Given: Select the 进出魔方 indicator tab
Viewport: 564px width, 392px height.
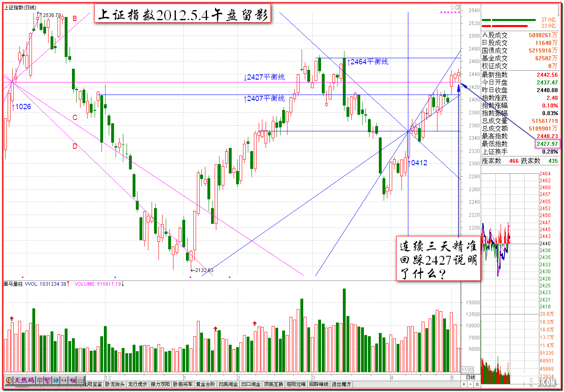Looking at the screenshot, I should tap(341, 384).
